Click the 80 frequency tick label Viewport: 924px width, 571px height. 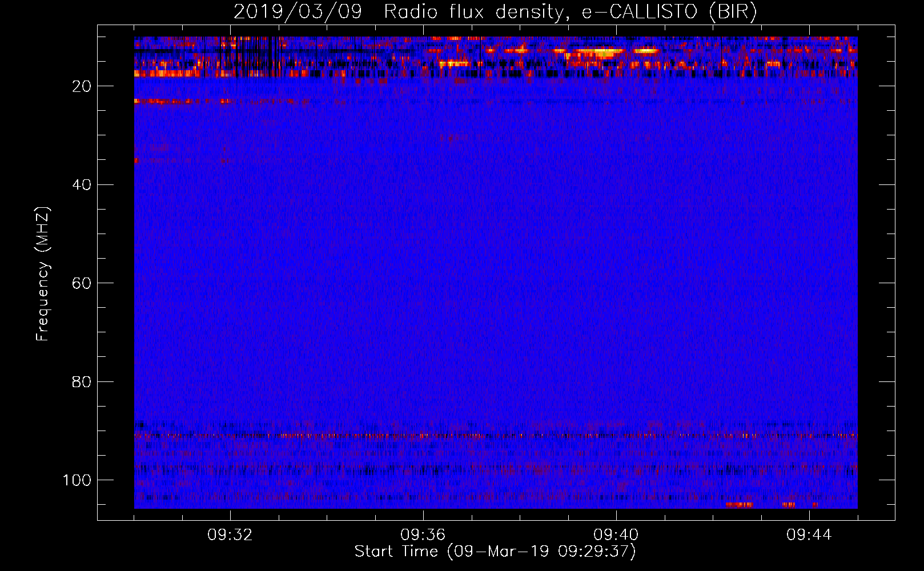(82, 381)
